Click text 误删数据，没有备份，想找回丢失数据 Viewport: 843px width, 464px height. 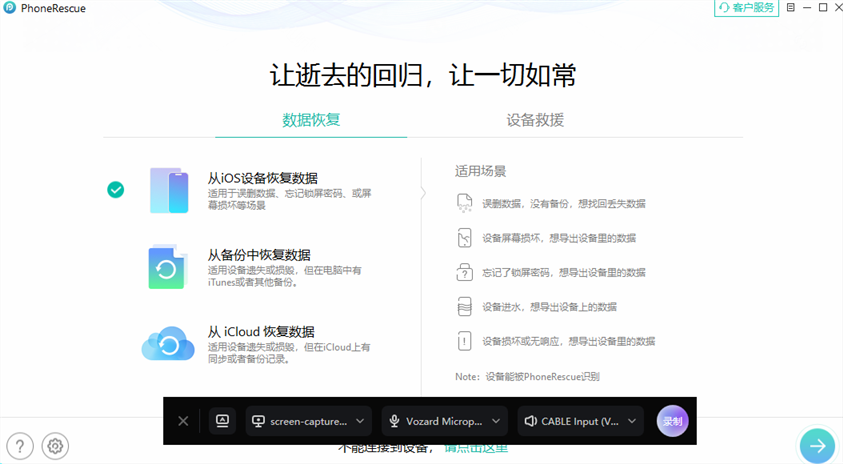(563, 204)
